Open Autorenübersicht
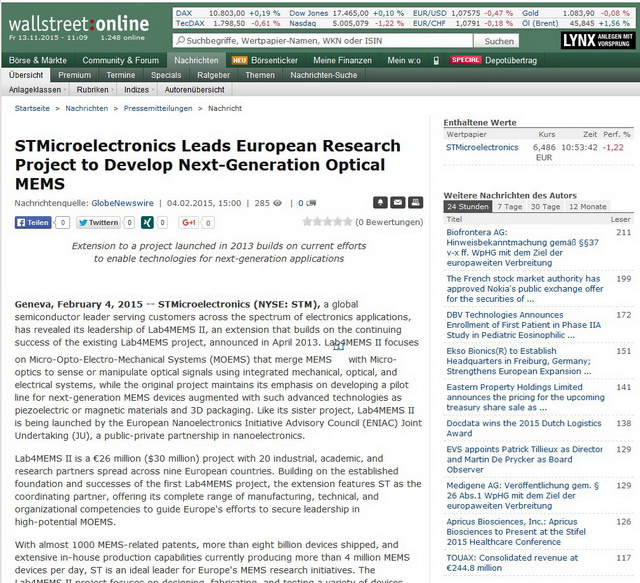This screenshot has width=640, height=583. 194,90
